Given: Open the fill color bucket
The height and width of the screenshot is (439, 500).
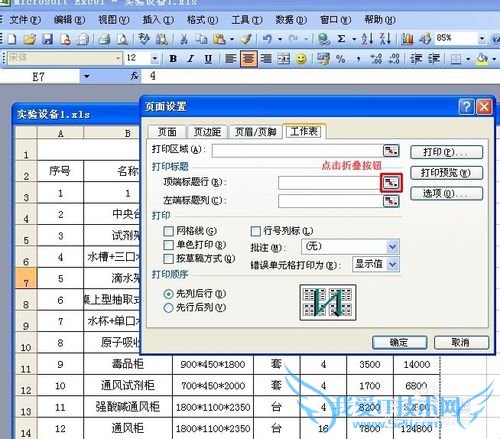Looking at the screenshot, I should (482, 59).
